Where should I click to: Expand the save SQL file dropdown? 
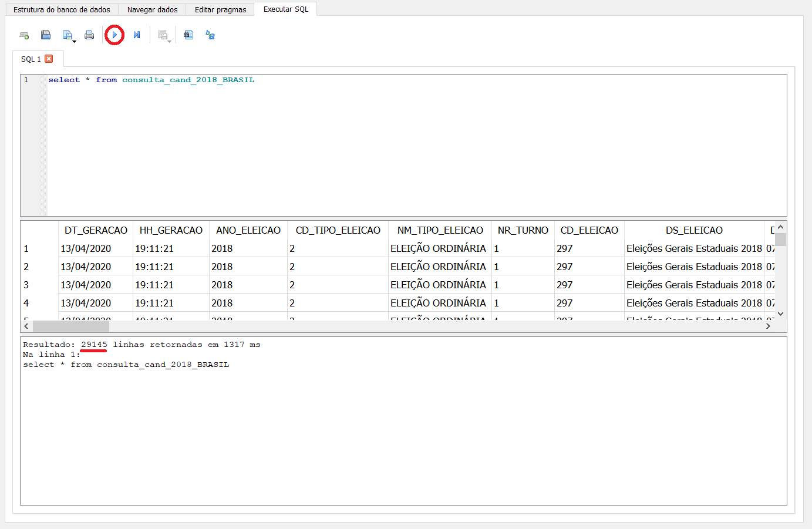click(74, 41)
